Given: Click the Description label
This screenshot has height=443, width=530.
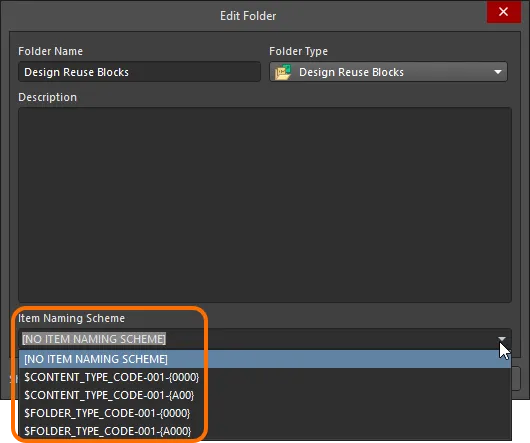Looking at the screenshot, I should (47, 97).
